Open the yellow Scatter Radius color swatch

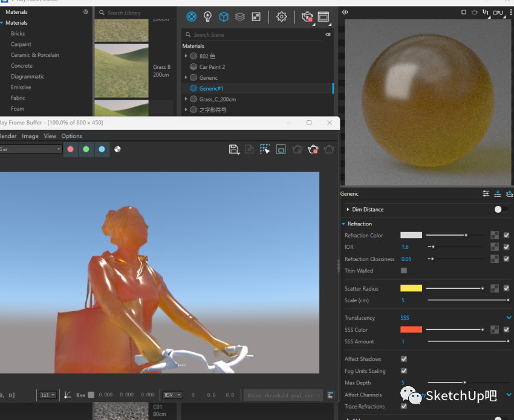(411, 288)
